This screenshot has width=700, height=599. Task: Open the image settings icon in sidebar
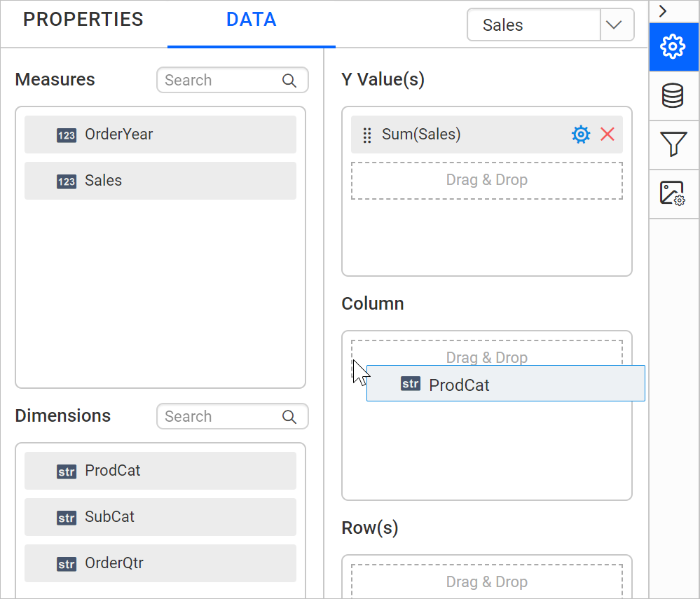tap(673, 193)
